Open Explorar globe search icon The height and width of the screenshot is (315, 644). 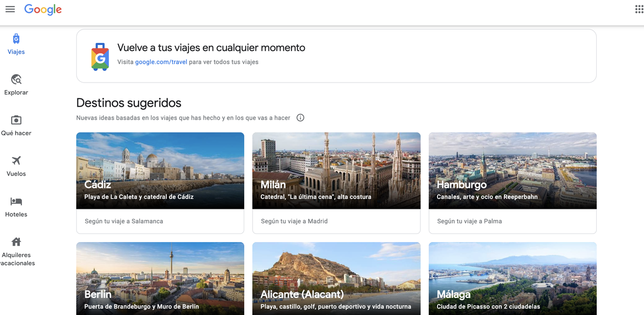pos(16,79)
